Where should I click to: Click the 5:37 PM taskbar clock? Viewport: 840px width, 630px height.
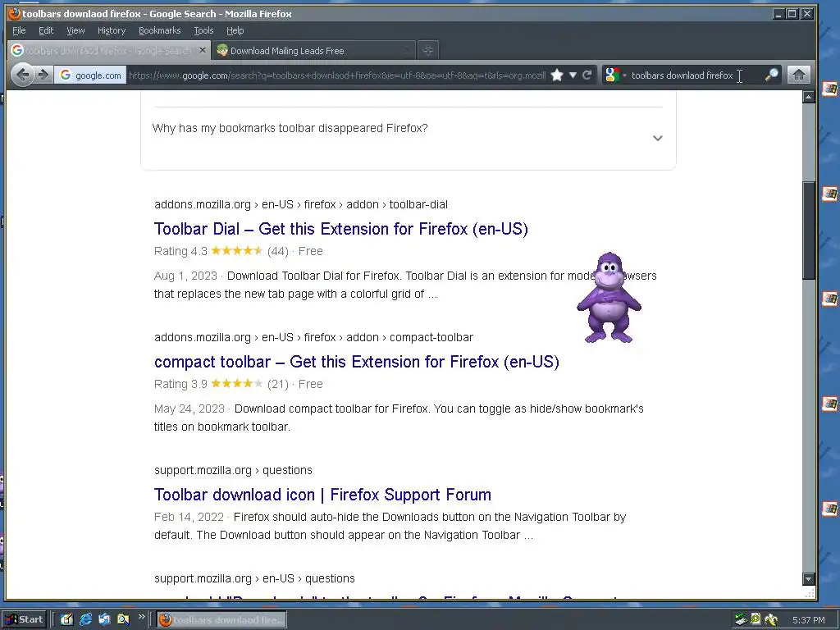pos(808,620)
